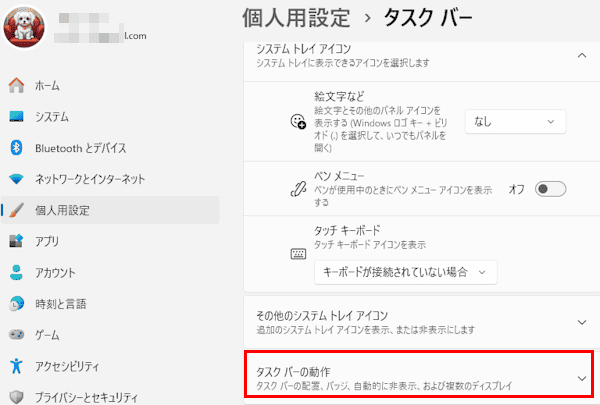
Task: Click the touch keyboard icon
Action: click(298, 254)
